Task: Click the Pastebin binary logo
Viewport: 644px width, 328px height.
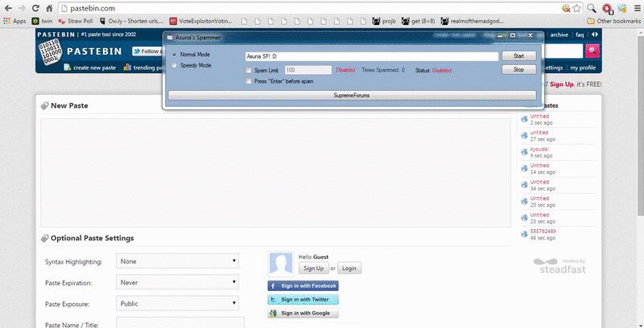Action: (50, 52)
